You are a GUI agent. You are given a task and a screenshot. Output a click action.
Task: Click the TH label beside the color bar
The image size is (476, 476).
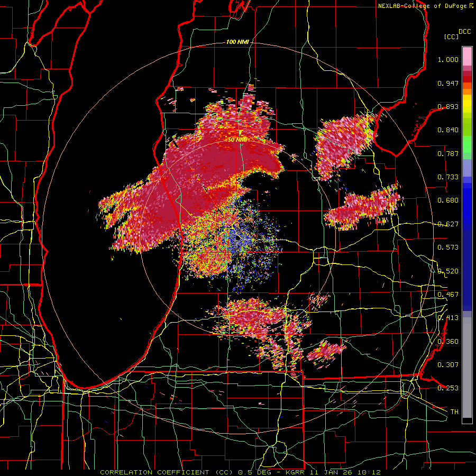coord(454,412)
